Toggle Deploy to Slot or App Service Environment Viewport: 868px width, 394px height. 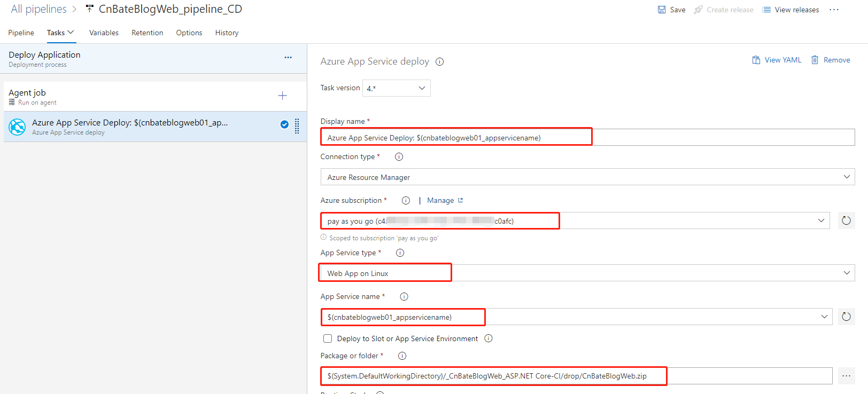[328, 338]
